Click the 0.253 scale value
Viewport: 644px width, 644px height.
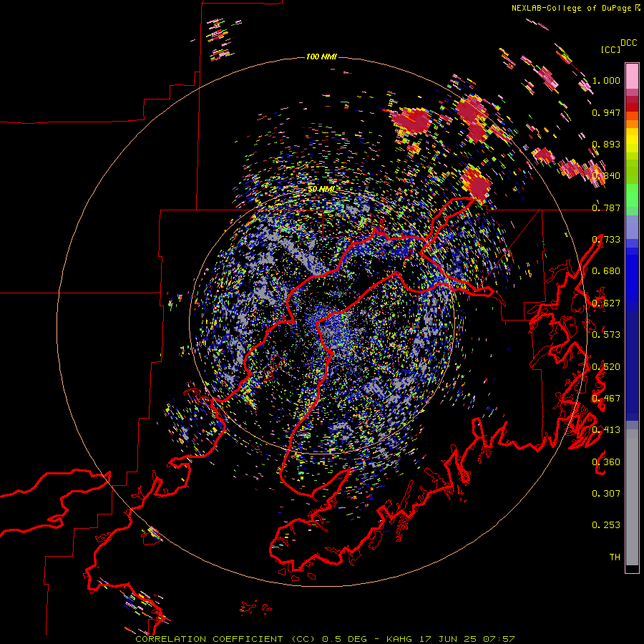606,525
